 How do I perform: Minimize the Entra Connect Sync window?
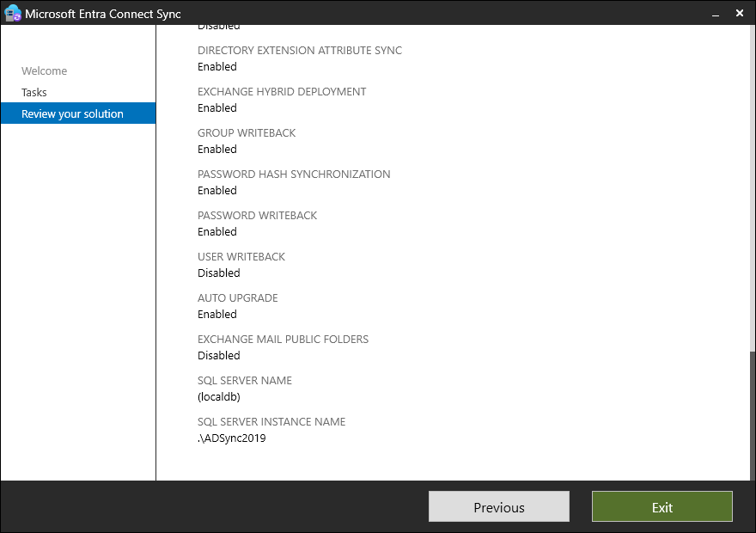coord(716,14)
